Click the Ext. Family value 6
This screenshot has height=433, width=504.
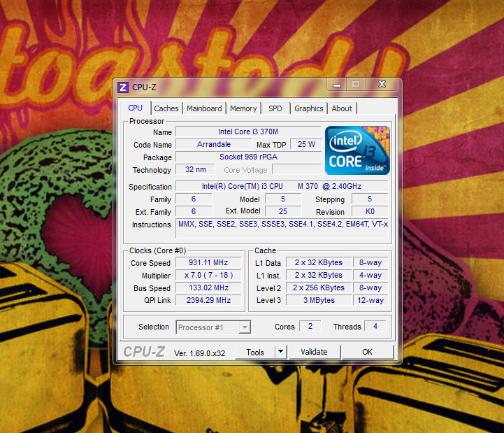click(x=194, y=211)
